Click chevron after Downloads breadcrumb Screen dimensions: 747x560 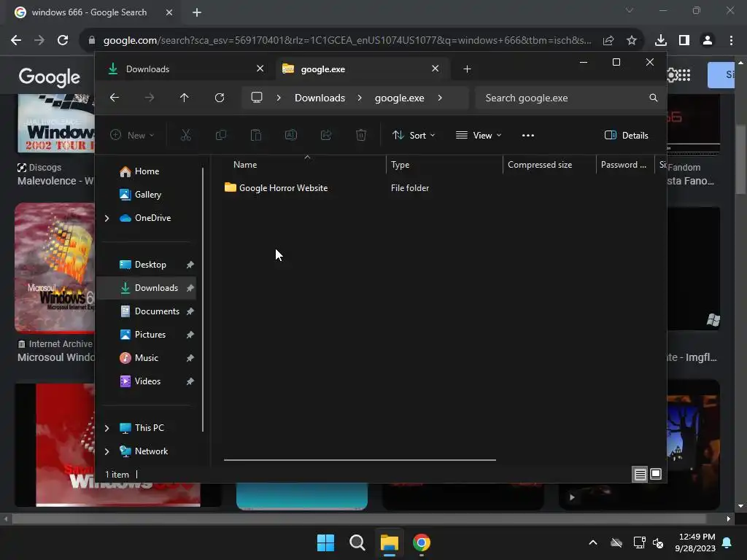(360, 98)
